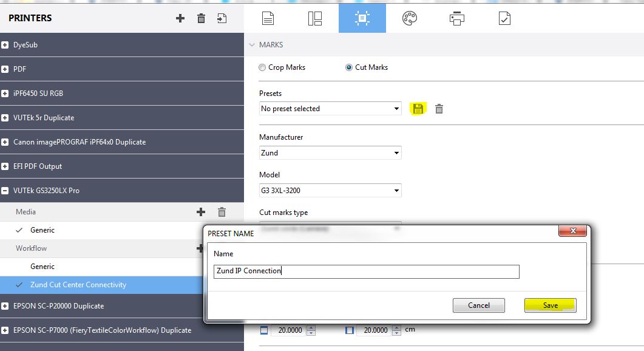Select the marks tab icon
This screenshot has height=351, width=644.
pos(362,18)
